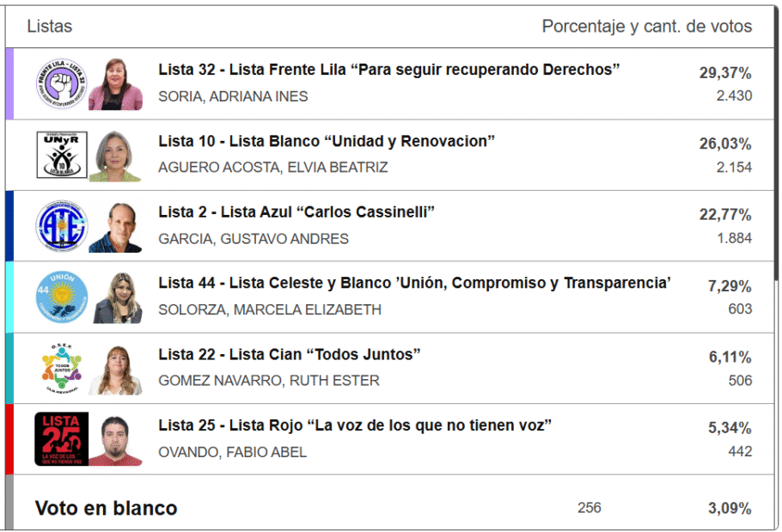782x532 pixels.
Task: Click the red color bar of Lista 25
Action: [x=9, y=439]
